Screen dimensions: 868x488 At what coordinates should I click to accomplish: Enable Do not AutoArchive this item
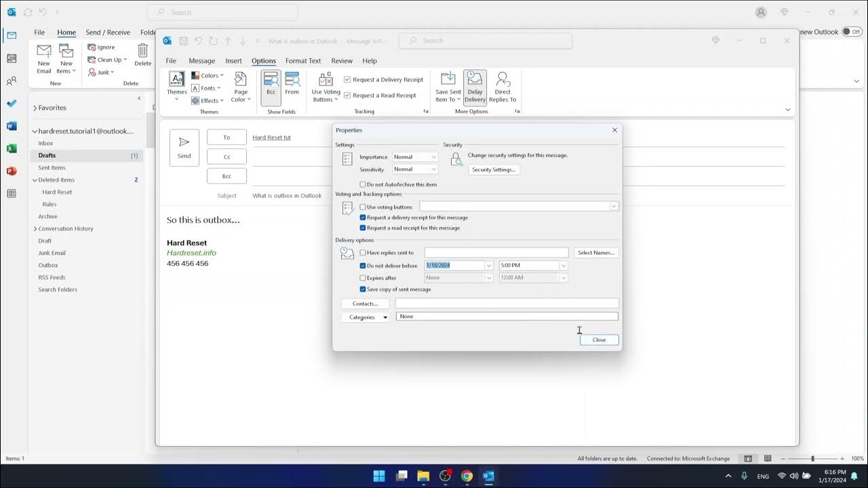click(x=363, y=184)
